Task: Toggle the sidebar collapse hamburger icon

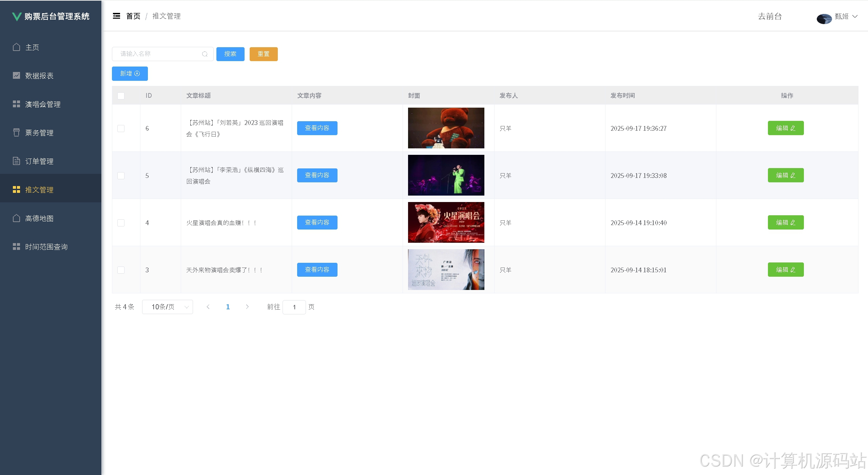Action: coord(116,16)
